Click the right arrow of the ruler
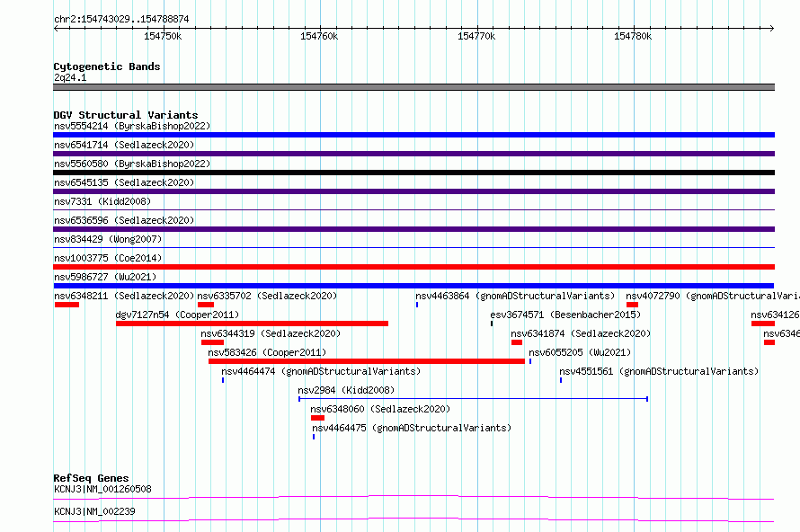 tap(771, 28)
